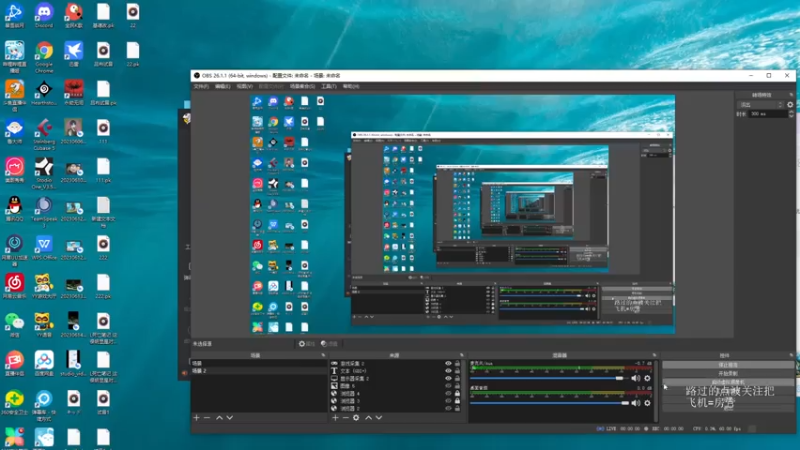This screenshot has height=450, width=800.
Task: Float the Audio Mixer dock using its header icon
Action: [x=654, y=355]
